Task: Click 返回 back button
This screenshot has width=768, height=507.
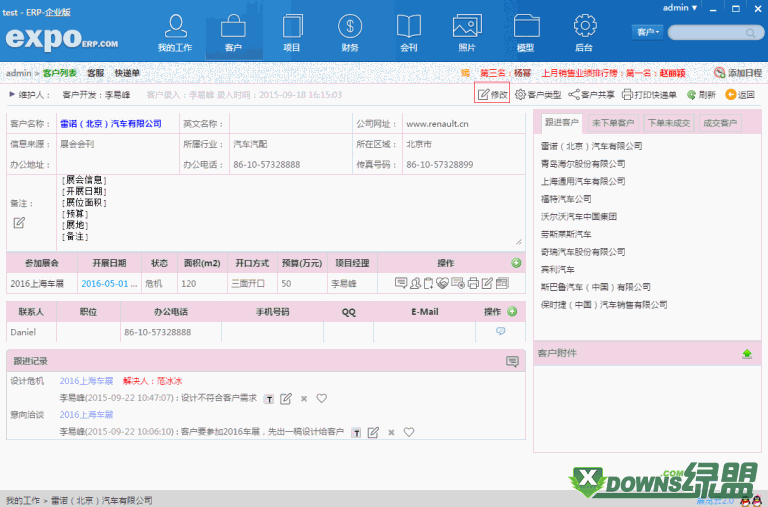Action: [740, 95]
